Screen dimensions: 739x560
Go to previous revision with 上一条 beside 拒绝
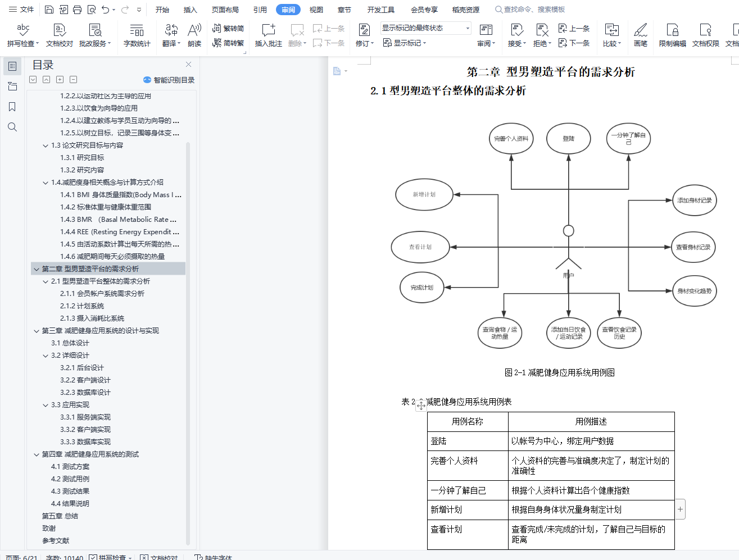(574, 28)
